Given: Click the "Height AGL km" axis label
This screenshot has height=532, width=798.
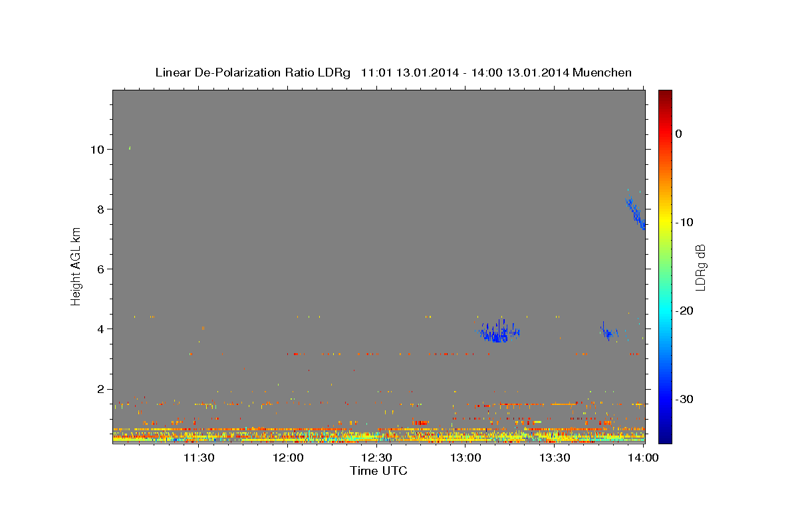Looking at the screenshot, I should [x=76, y=267].
